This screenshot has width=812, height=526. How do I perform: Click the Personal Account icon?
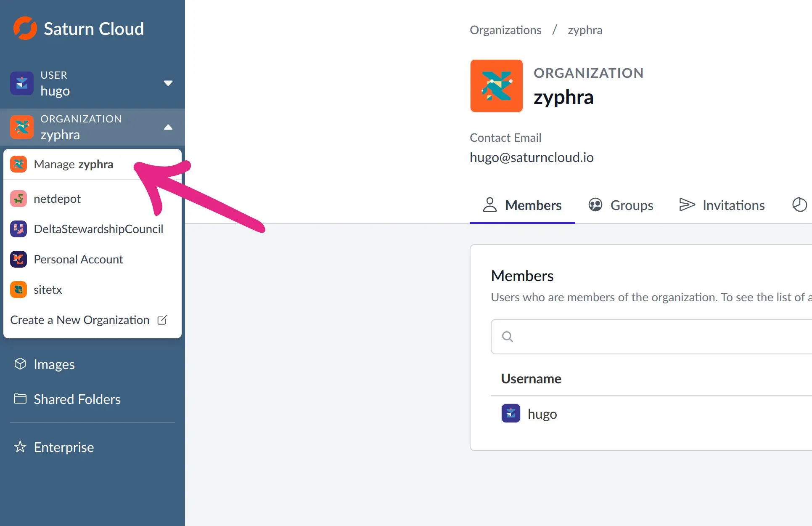point(19,259)
